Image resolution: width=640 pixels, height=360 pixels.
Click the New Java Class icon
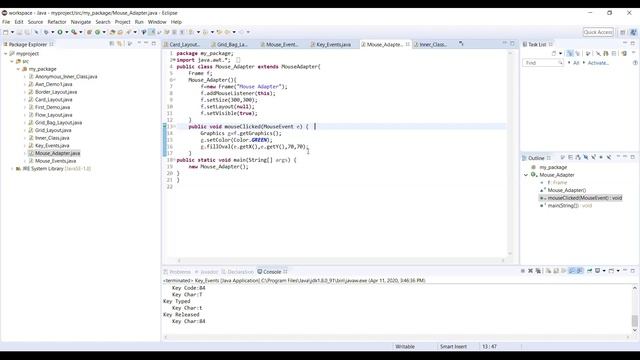[98, 32]
